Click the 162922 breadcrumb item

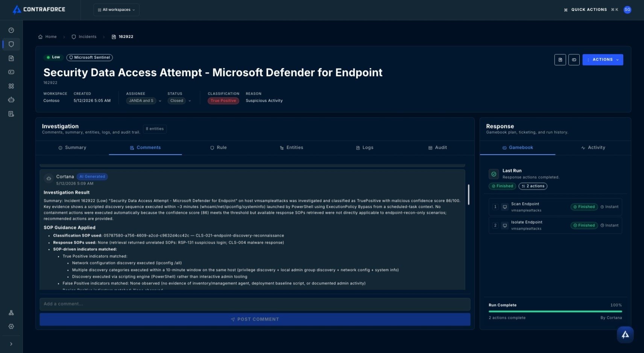coord(123,37)
